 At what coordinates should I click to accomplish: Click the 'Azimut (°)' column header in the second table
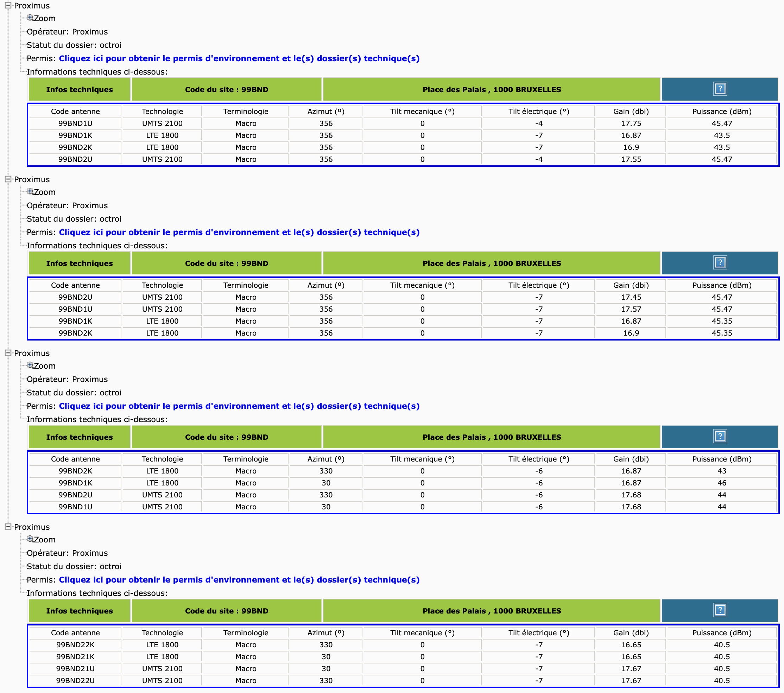[325, 285]
